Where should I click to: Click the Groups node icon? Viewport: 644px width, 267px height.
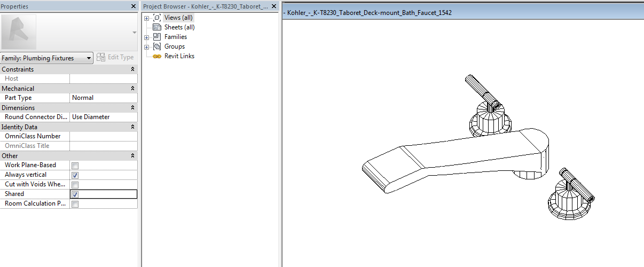157,46
